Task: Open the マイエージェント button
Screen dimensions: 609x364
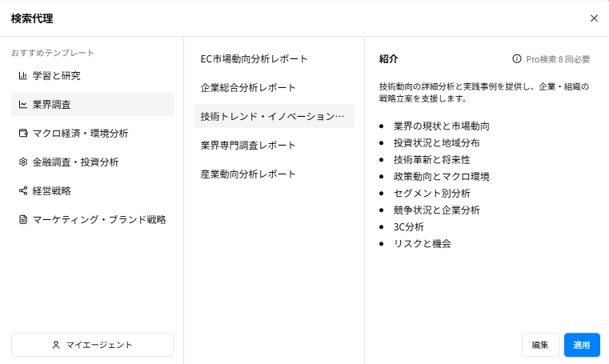Action: click(x=92, y=345)
